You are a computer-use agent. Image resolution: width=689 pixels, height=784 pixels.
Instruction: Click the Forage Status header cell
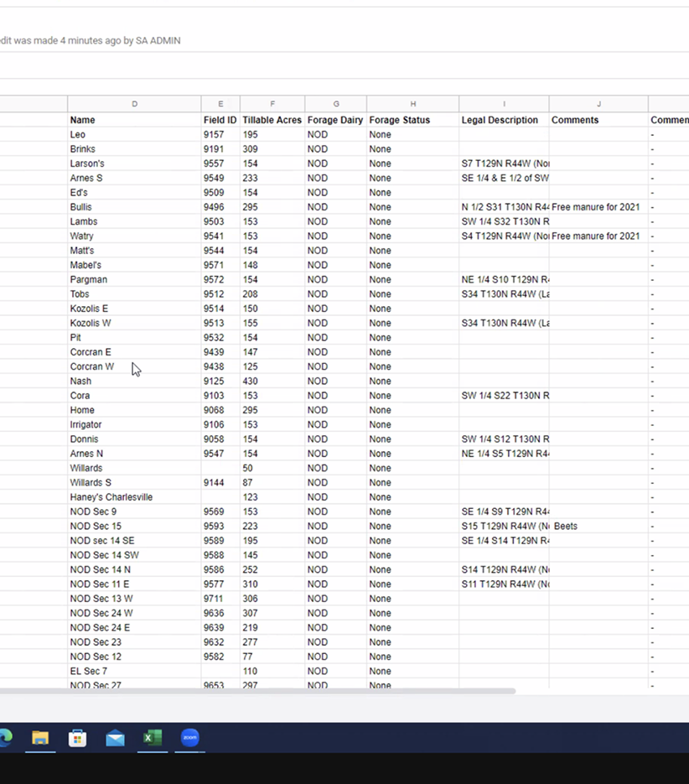pyautogui.click(x=399, y=120)
